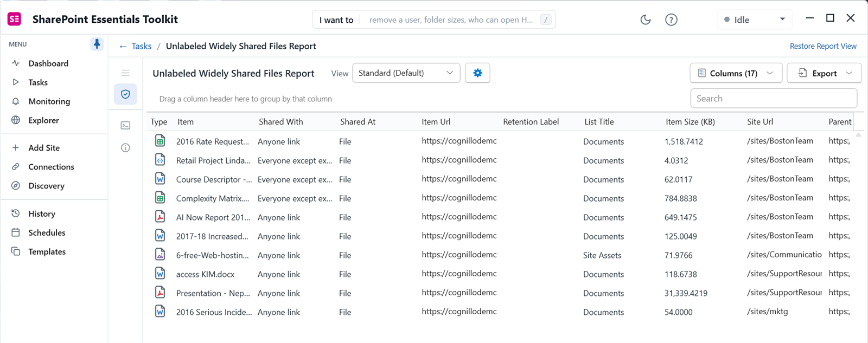Click the scrollbar up arrow of the grid
Screen dimensions: 868x343
858,135
